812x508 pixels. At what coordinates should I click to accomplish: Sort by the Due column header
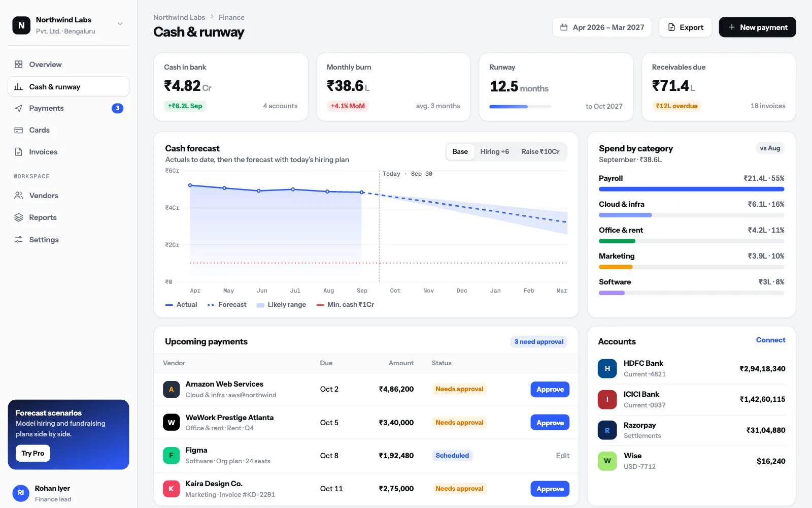[x=326, y=363]
